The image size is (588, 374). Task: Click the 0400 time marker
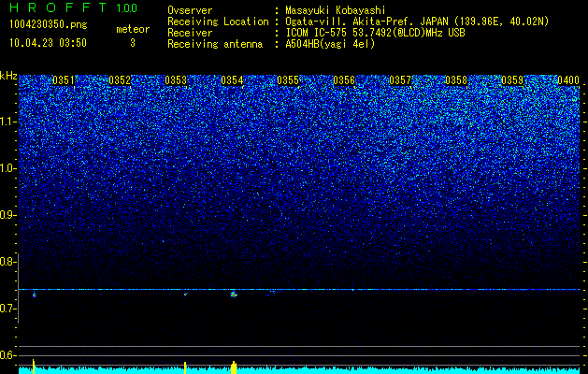[568, 80]
